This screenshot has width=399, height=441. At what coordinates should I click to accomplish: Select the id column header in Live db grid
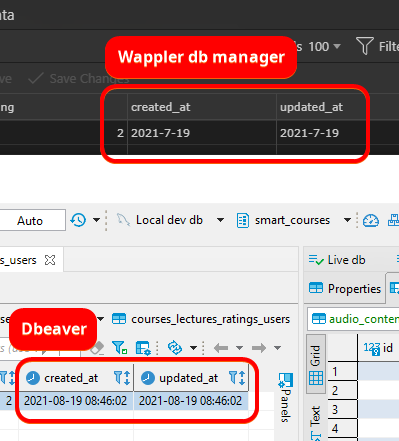point(378,348)
